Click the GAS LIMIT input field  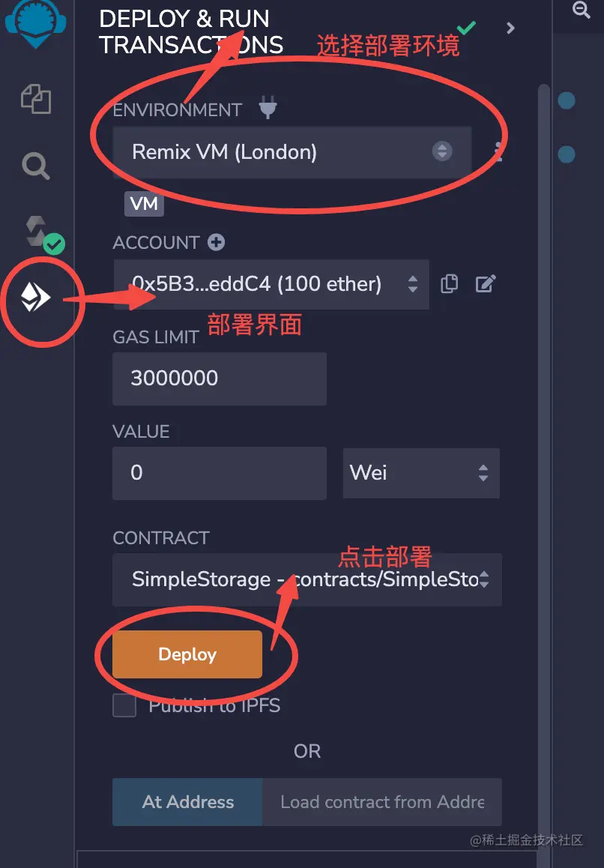220,379
